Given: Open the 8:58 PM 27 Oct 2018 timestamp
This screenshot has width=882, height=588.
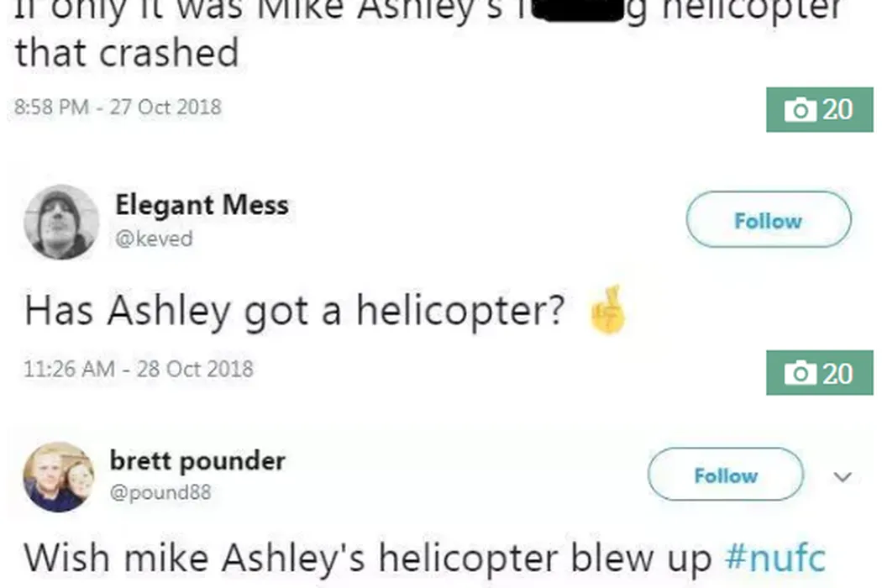Looking at the screenshot, I should pos(118,107).
